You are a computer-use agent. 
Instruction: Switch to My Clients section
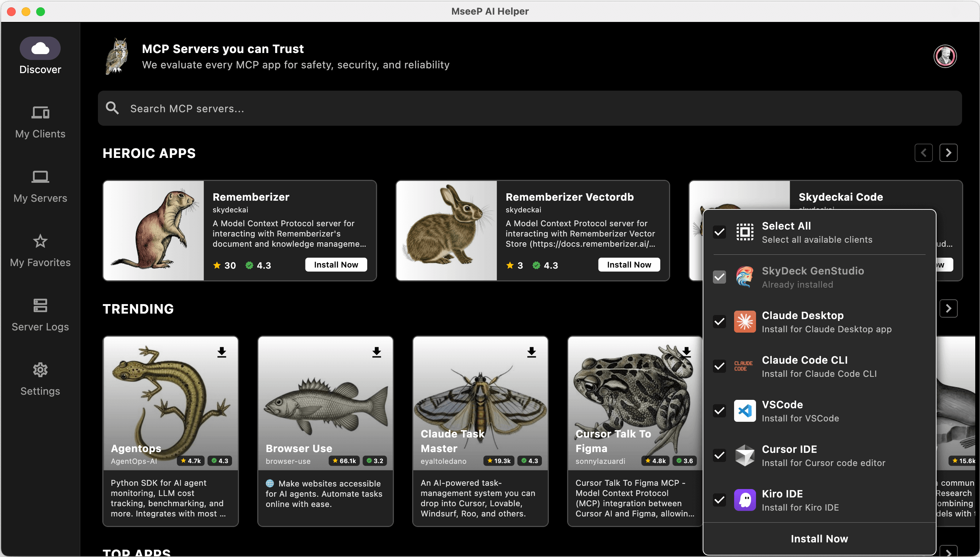coord(40,123)
